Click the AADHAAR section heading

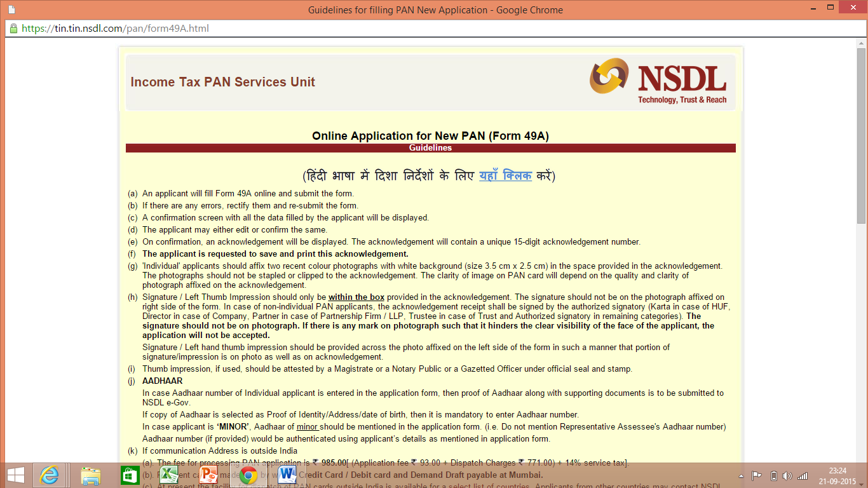point(162,381)
